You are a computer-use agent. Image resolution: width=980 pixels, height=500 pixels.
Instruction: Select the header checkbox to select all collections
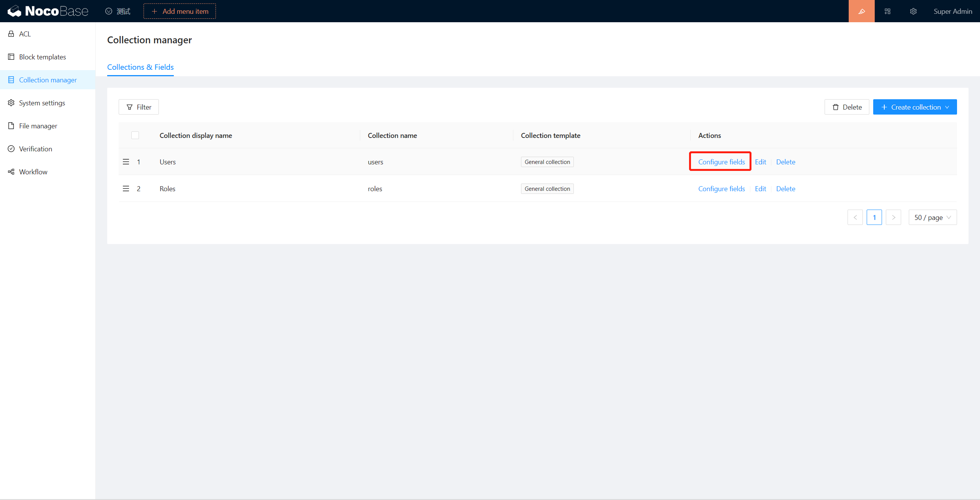(135, 135)
